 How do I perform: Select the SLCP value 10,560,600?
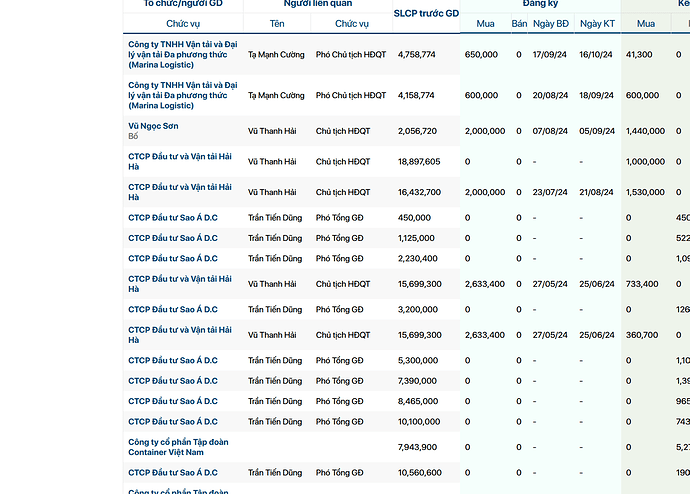pyautogui.click(x=419, y=473)
